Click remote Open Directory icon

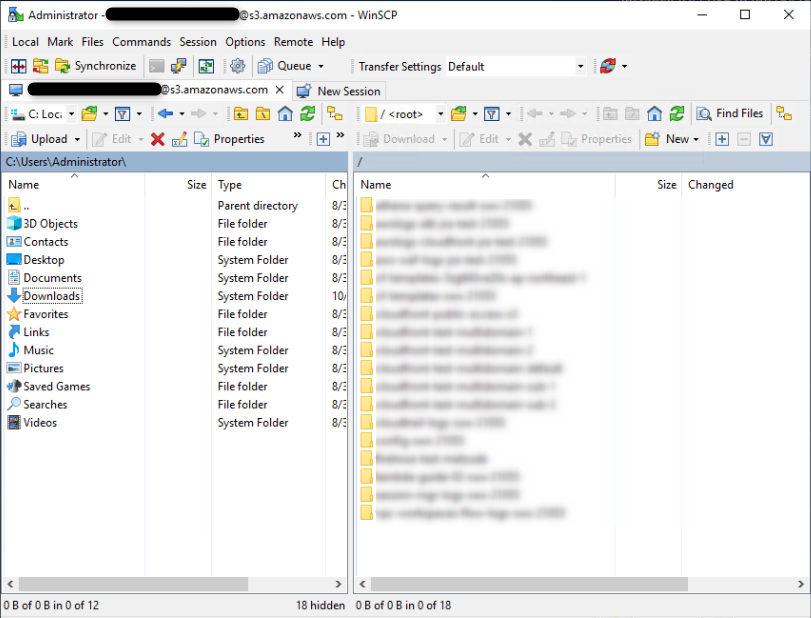click(x=458, y=114)
